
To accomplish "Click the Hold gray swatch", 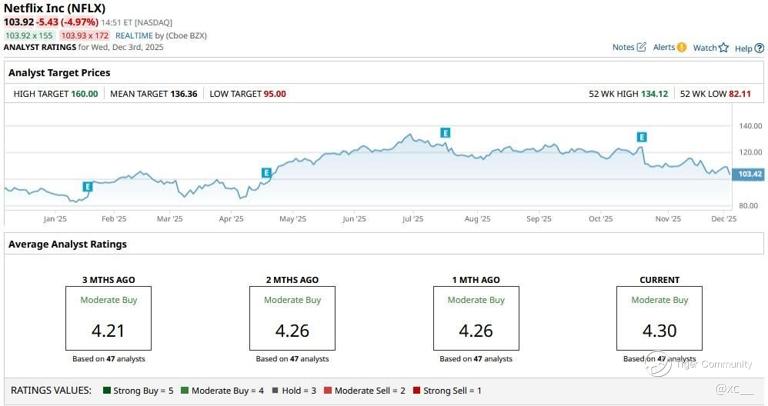I will click(275, 390).
